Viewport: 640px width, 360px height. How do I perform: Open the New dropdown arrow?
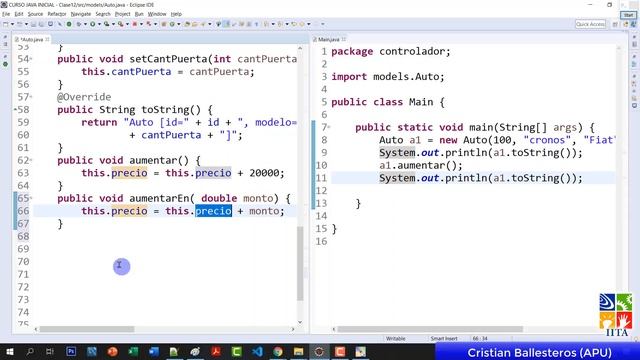(12, 24)
